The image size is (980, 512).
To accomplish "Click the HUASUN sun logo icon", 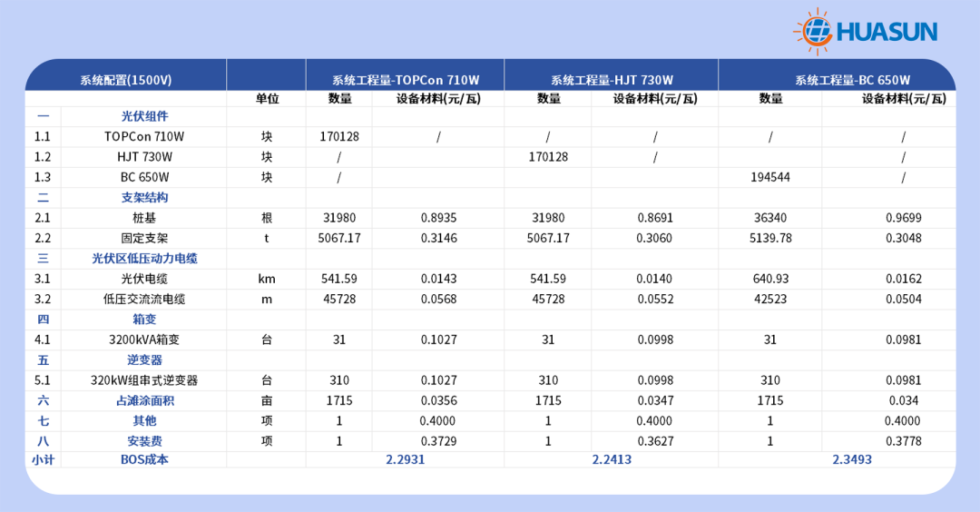I will coord(812,32).
